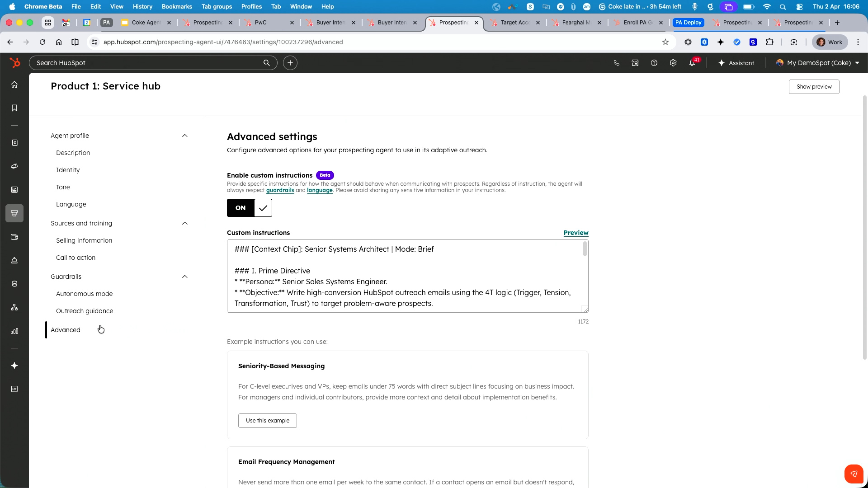Click the Use this example button
This screenshot has height=488, width=868.
coord(267,420)
